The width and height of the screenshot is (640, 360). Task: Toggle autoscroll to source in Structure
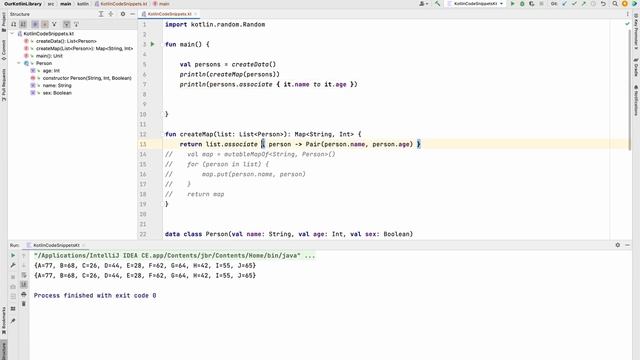tap(67, 24)
